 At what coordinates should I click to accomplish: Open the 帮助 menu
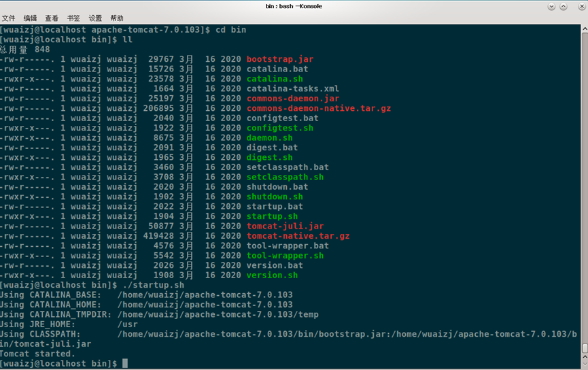[x=117, y=18]
